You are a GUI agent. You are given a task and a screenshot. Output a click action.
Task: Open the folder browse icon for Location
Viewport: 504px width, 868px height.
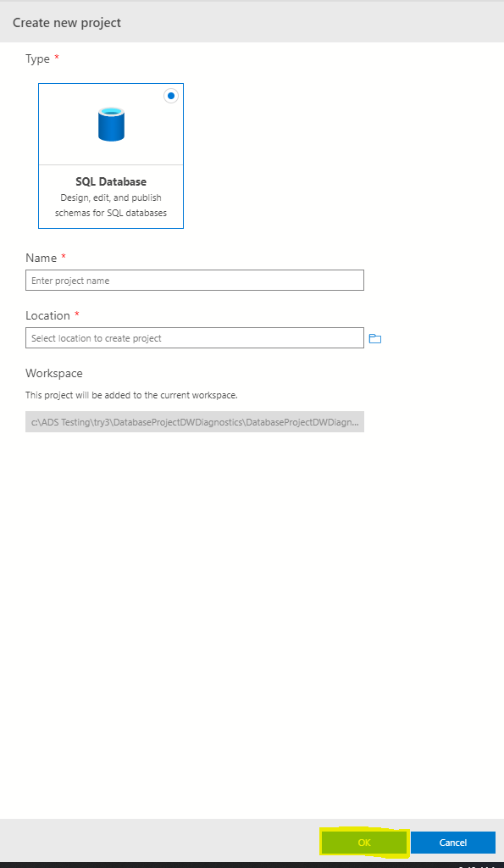click(375, 338)
